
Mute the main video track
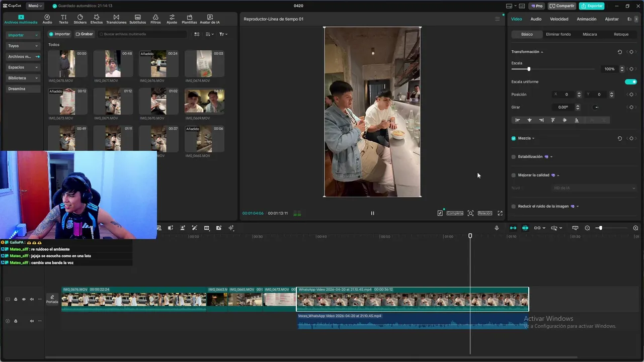(x=32, y=299)
